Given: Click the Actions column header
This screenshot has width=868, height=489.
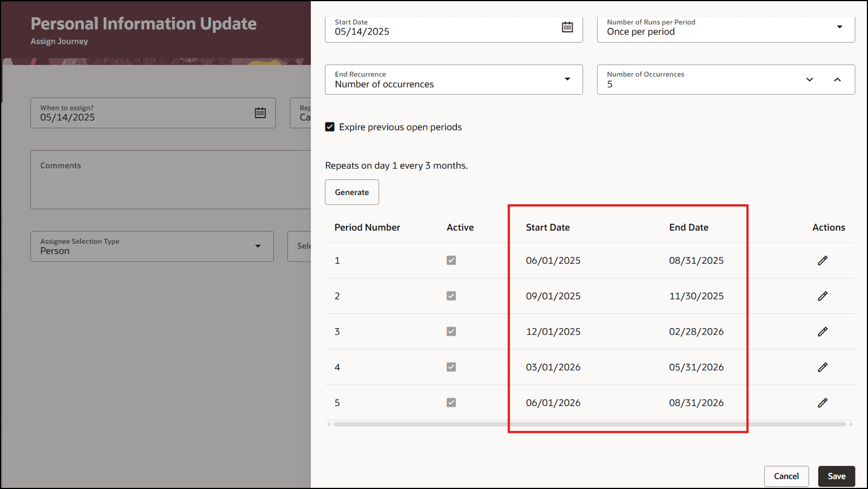Looking at the screenshot, I should (x=828, y=227).
